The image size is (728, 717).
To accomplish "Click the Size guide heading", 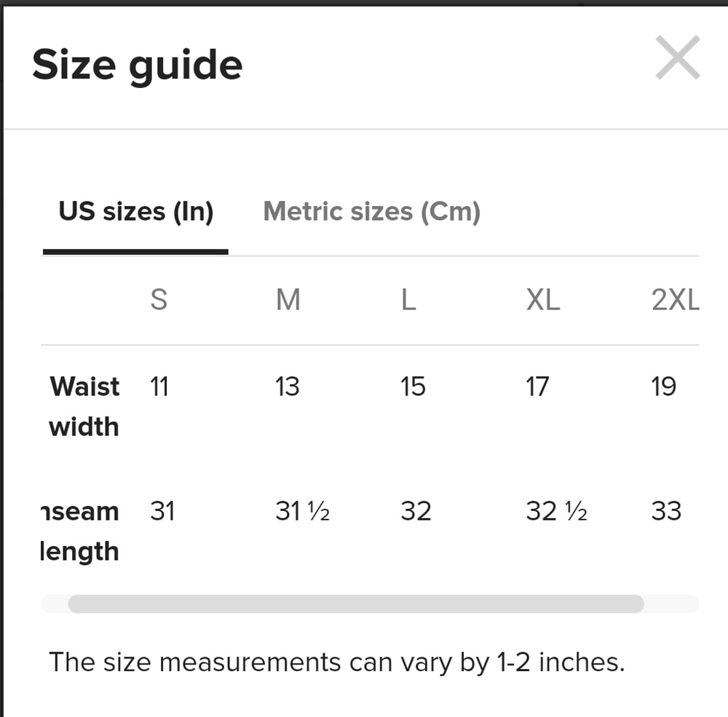I will coord(138,65).
